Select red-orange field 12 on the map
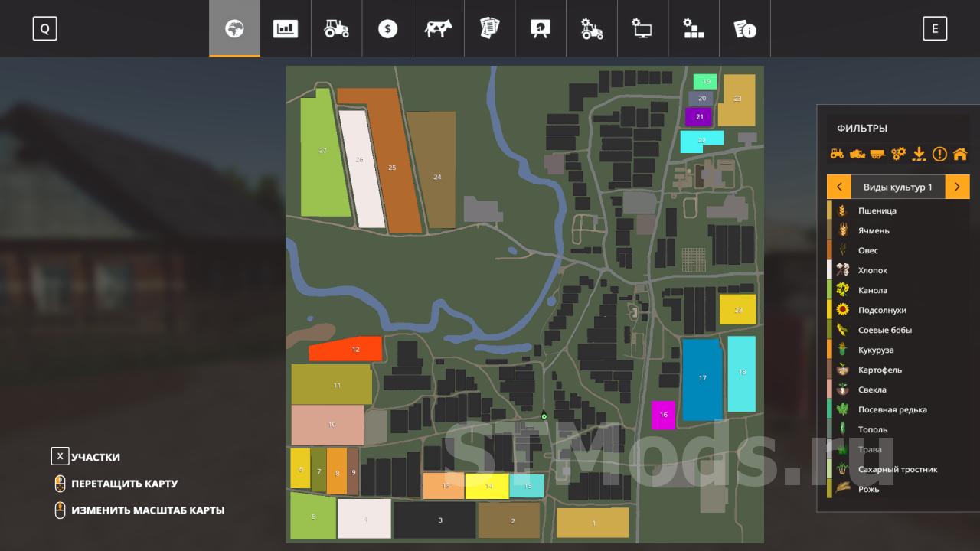Image resolution: width=980 pixels, height=551 pixels. click(x=347, y=349)
